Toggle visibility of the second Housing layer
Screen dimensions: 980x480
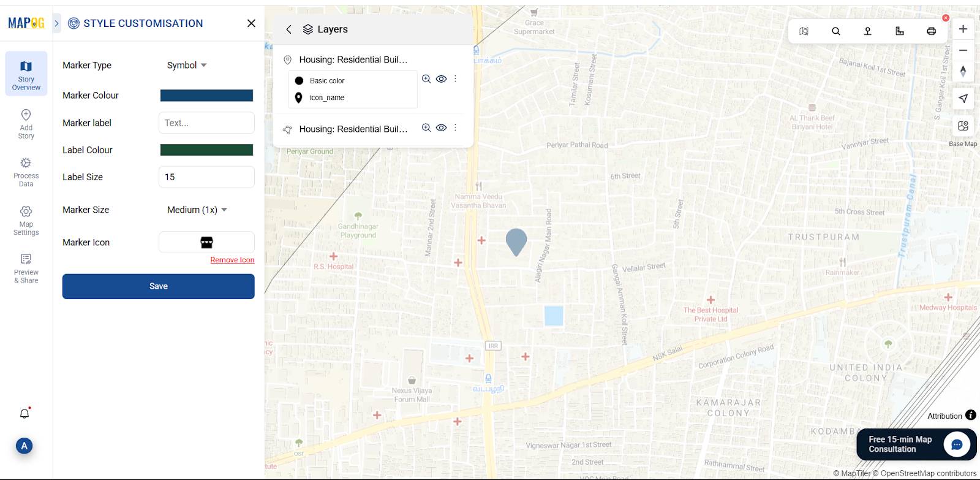click(441, 128)
